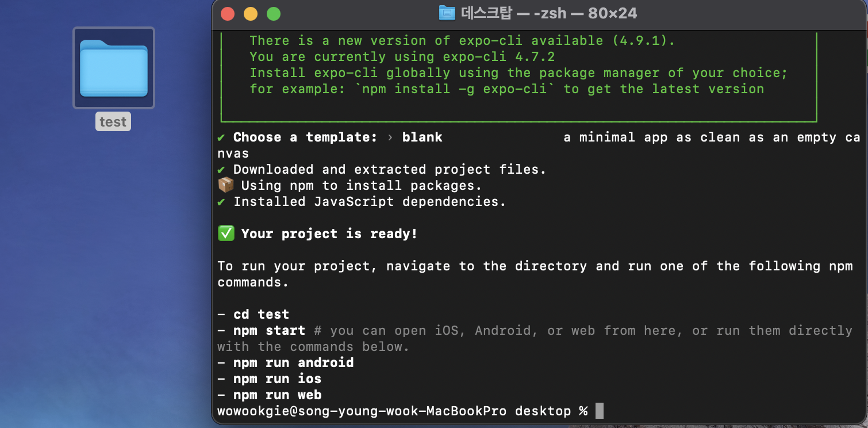Click the 'npm run web' line
The height and width of the screenshot is (428, 868).
tap(270, 395)
